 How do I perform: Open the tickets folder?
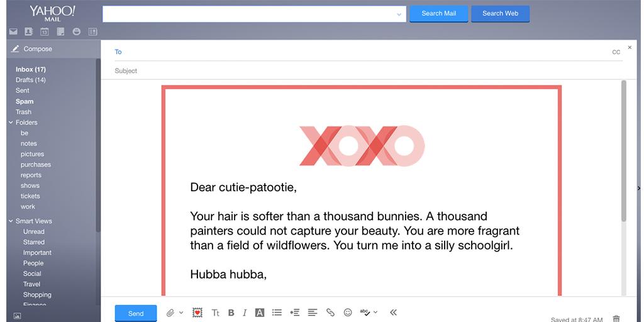(x=30, y=196)
